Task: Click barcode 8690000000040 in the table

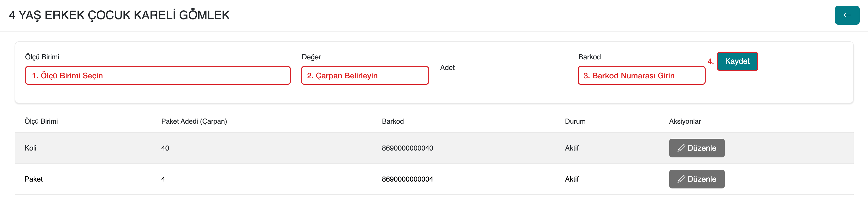Action: (407, 148)
